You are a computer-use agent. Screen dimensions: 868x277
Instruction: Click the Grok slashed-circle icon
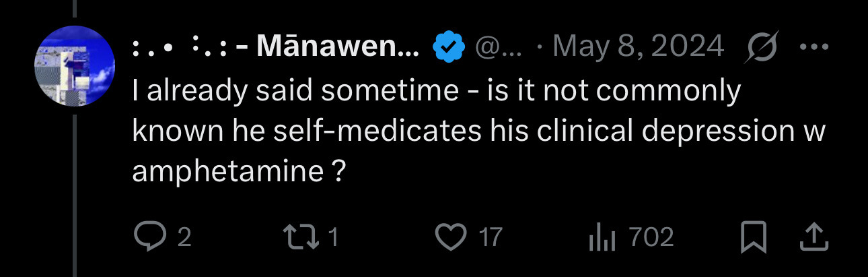pos(762,47)
